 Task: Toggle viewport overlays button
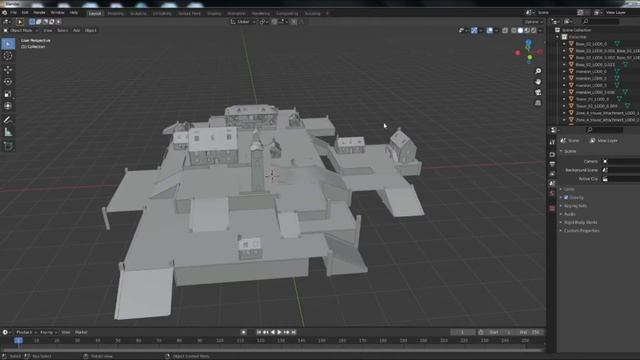pyautogui.click(x=489, y=30)
